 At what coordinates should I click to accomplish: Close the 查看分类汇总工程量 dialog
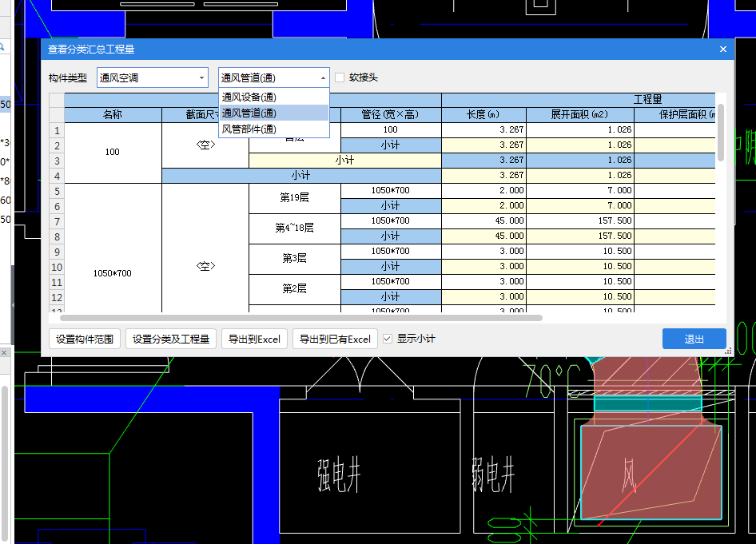point(722,50)
